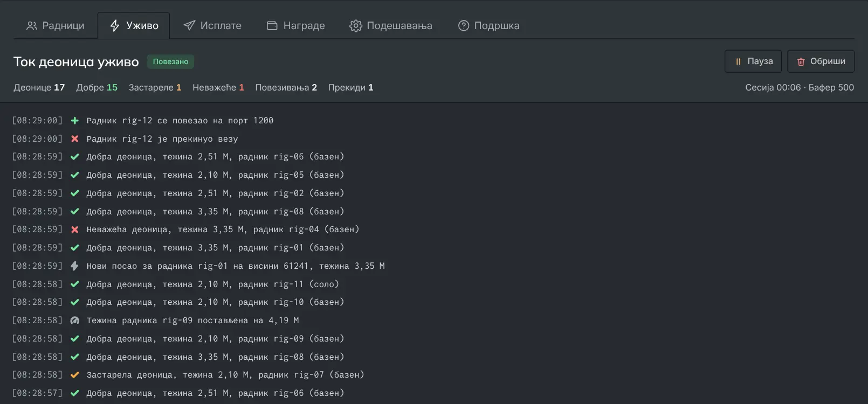This screenshot has height=404, width=868.
Task: Click the Прекиди 1 counter
Action: [351, 87]
